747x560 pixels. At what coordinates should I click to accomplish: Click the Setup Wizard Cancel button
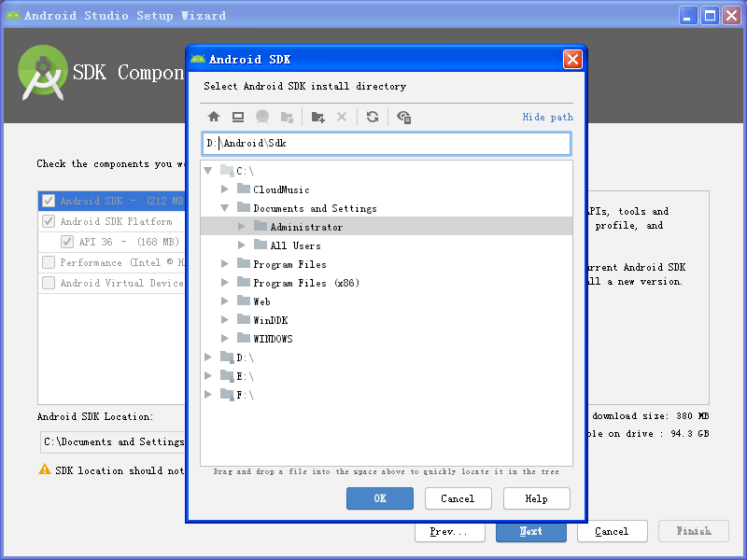(x=613, y=531)
